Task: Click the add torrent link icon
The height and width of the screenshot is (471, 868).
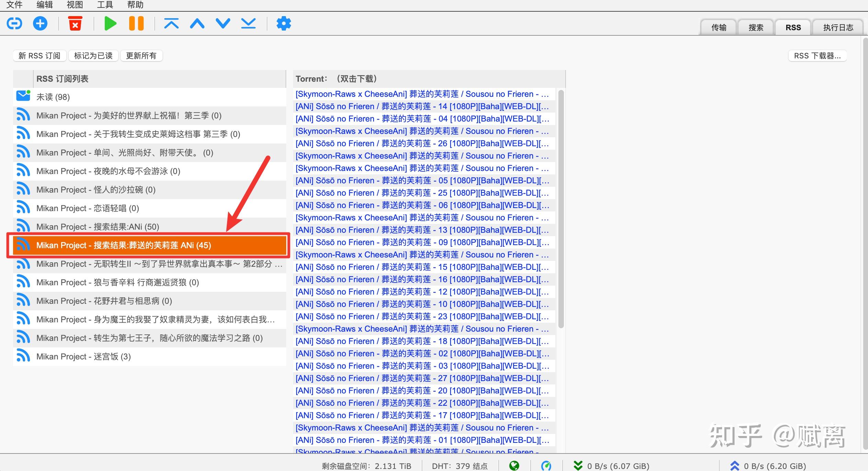Action: tap(14, 23)
